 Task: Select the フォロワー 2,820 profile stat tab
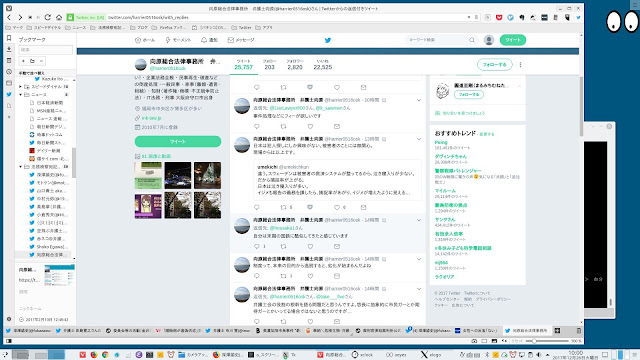[295, 64]
